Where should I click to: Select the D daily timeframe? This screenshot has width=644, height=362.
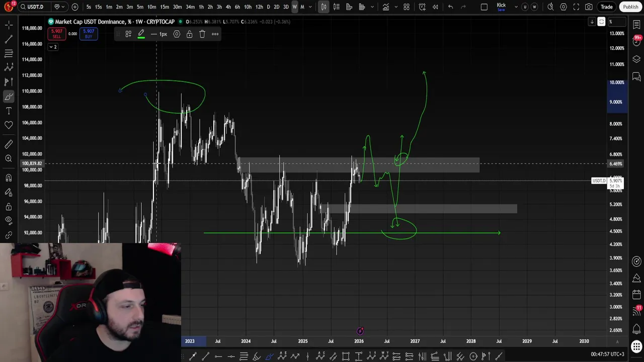pos(268,7)
